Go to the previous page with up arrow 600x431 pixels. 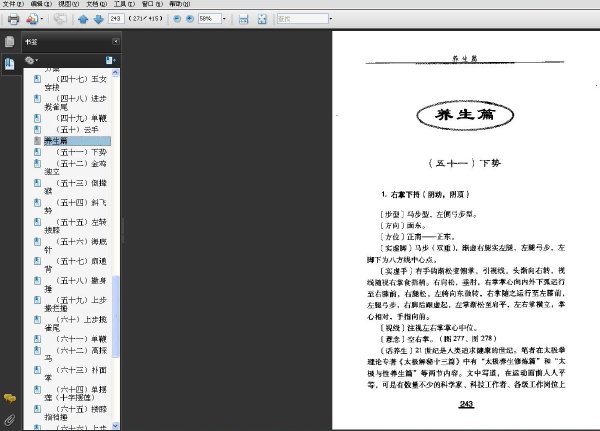click(83, 19)
